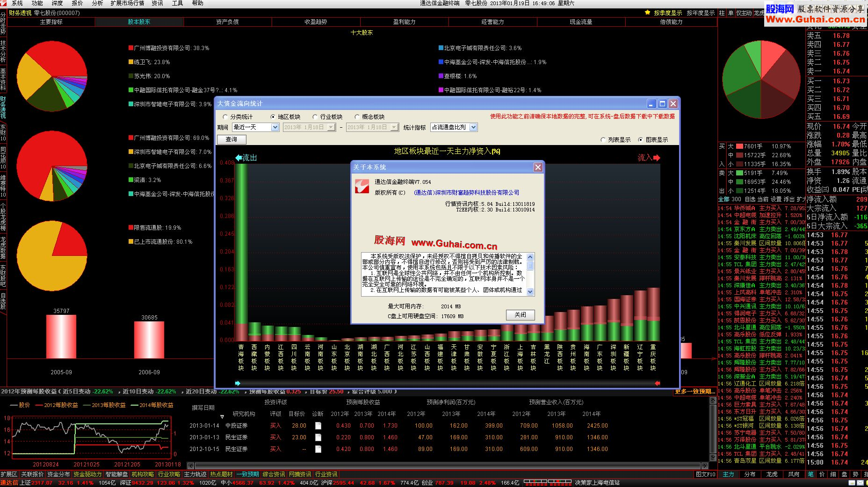Click the signal strength indicator in the status bar
The height and width of the screenshot is (487, 868).
548,483
